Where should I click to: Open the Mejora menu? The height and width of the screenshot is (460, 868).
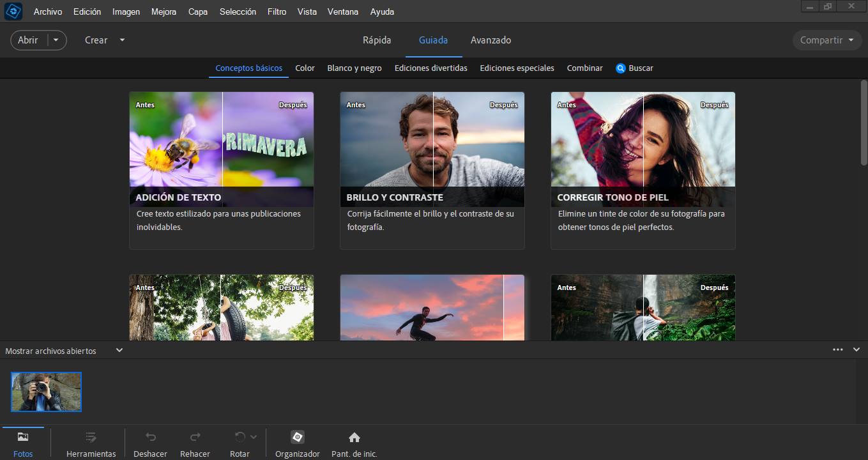click(x=164, y=11)
